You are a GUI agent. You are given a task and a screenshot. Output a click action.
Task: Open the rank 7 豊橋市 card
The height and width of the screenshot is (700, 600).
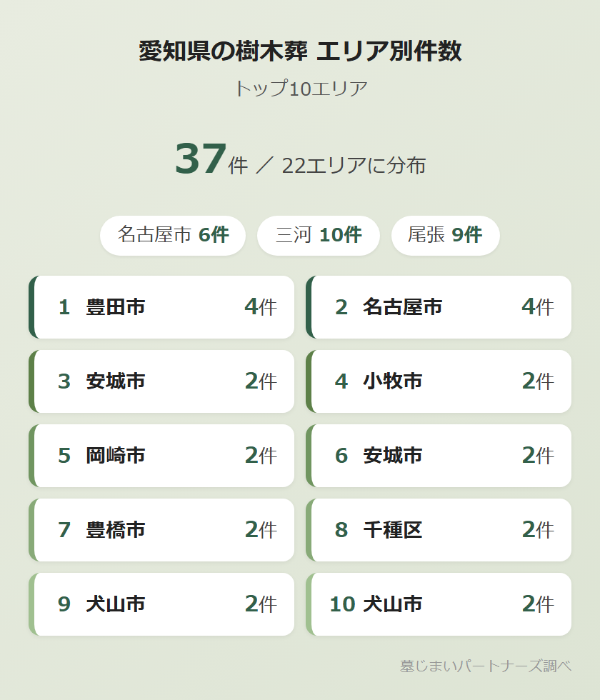[162, 530]
